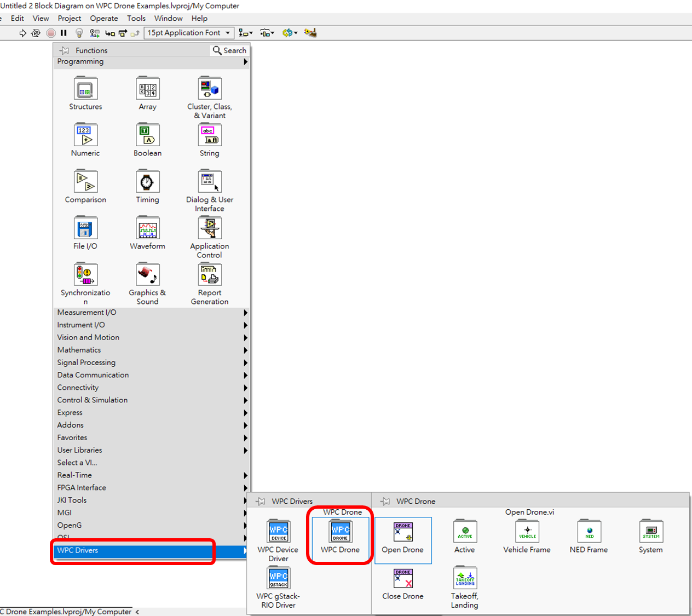Open the WPC gStack-RIO Driver palette
This screenshot has height=616, width=692.
(x=278, y=578)
